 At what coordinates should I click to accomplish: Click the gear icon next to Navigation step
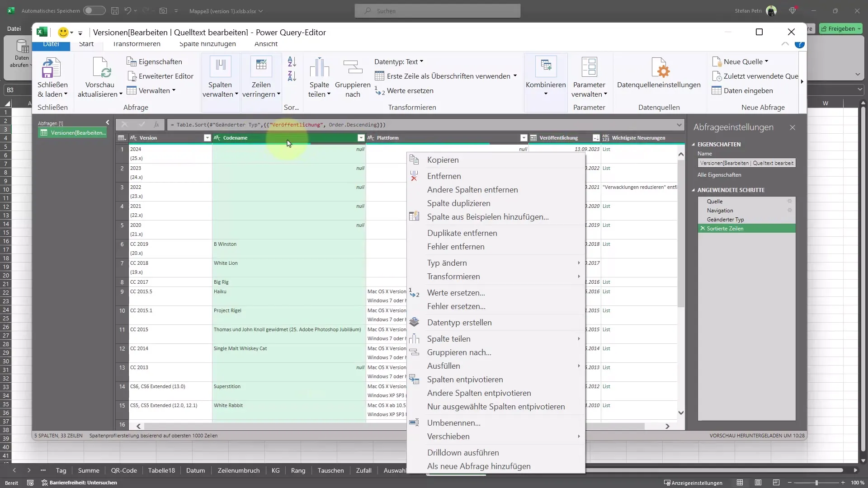click(790, 210)
